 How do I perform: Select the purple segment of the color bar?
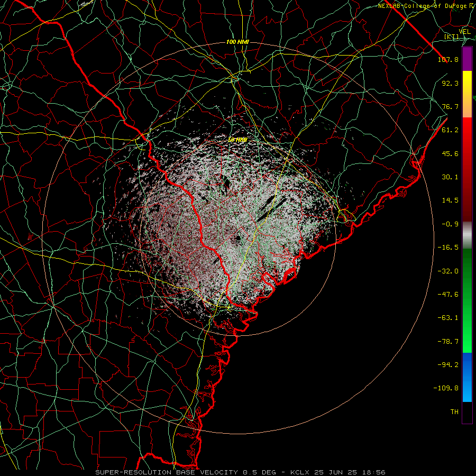tap(467, 59)
